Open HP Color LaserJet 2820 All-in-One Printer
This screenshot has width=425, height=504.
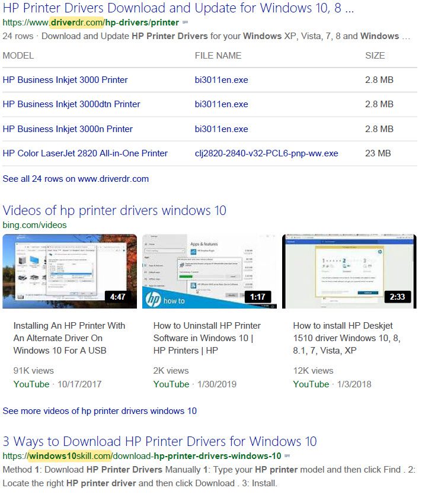[85, 153]
